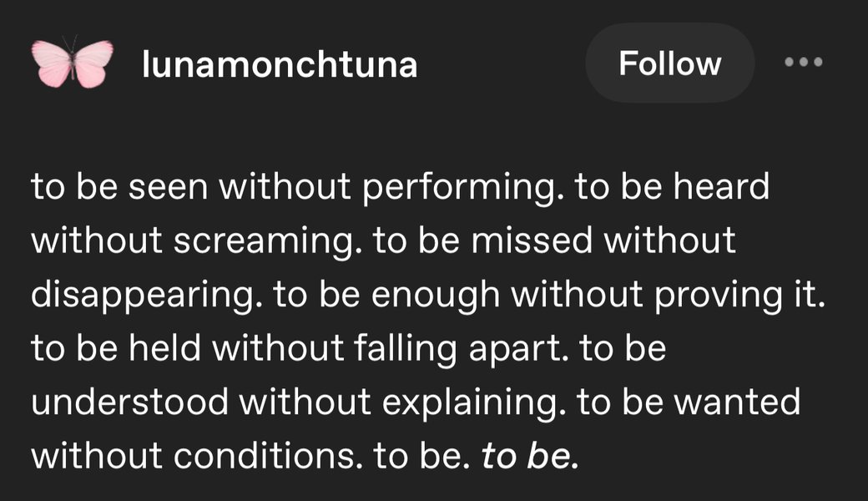Viewport: 868px width, 501px height.
Task: Select the phrase "to be wanted"
Action: click(689, 402)
